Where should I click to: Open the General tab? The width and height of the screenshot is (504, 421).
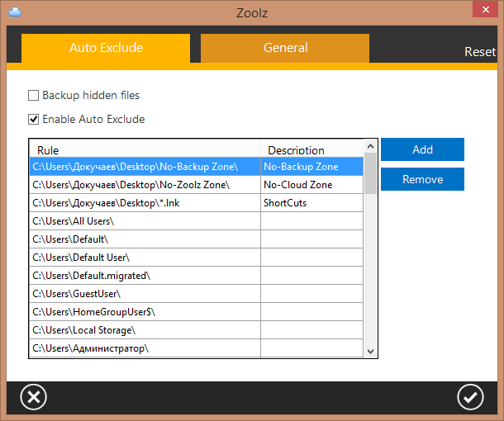coord(285,48)
